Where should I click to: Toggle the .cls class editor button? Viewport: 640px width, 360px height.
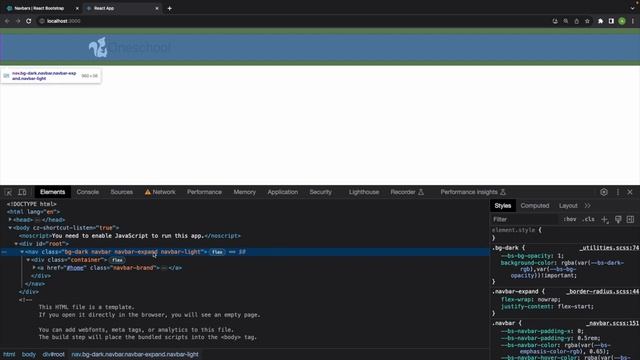[589, 220]
